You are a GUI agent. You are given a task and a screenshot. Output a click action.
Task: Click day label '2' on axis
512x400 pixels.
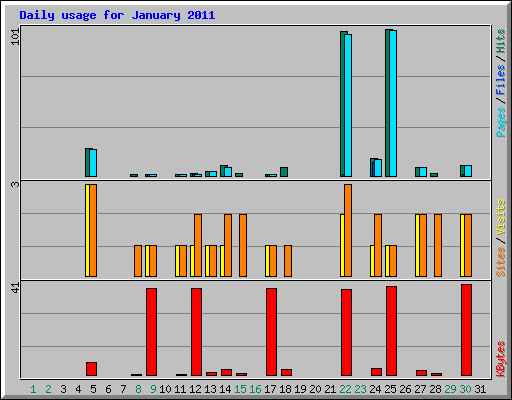pos(48,389)
